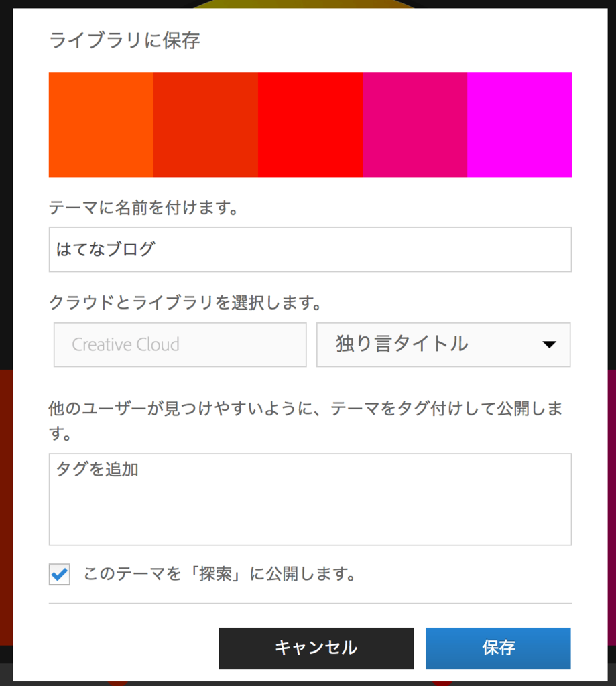Image resolution: width=616 pixels, height=686 pixels.
Task: Click the タグを追加 tag input area
Action: click(310, 499)
